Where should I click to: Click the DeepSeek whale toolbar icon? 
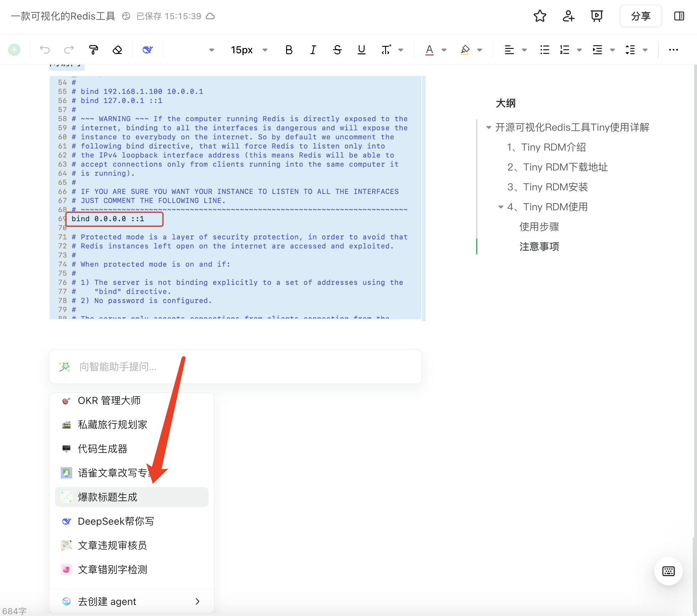coord(147,50)
